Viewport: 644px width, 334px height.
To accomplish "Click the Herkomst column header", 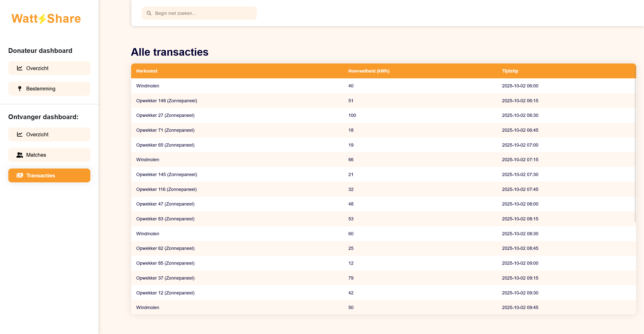I will tap(147, 71).
